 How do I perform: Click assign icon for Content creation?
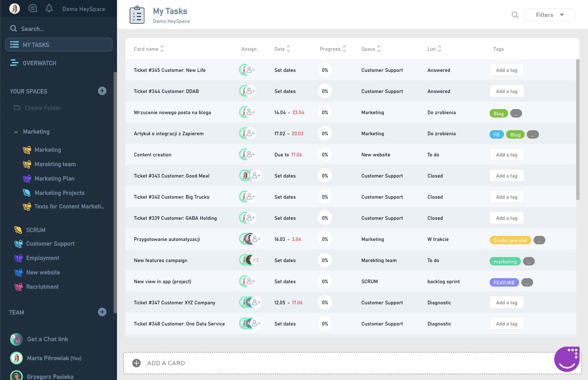(x=250, y=155)
